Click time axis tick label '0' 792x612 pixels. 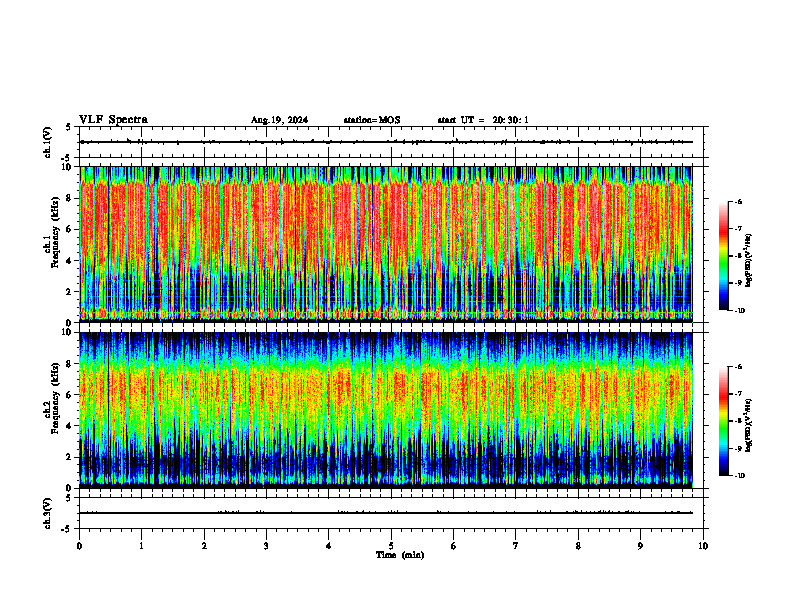pyautogui.click(x=79, y=546)
